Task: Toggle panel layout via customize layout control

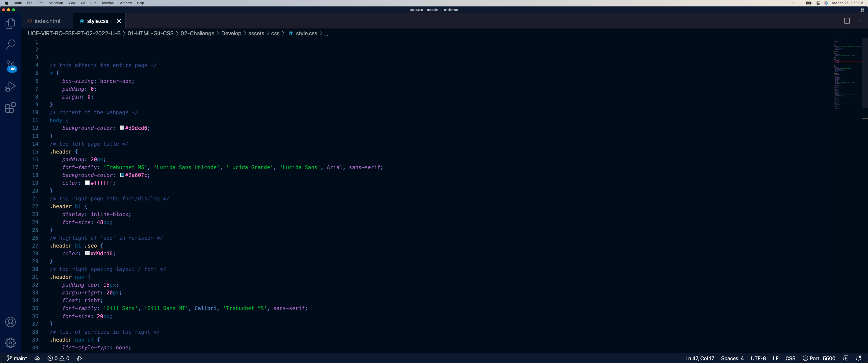Action: [862, 10]
